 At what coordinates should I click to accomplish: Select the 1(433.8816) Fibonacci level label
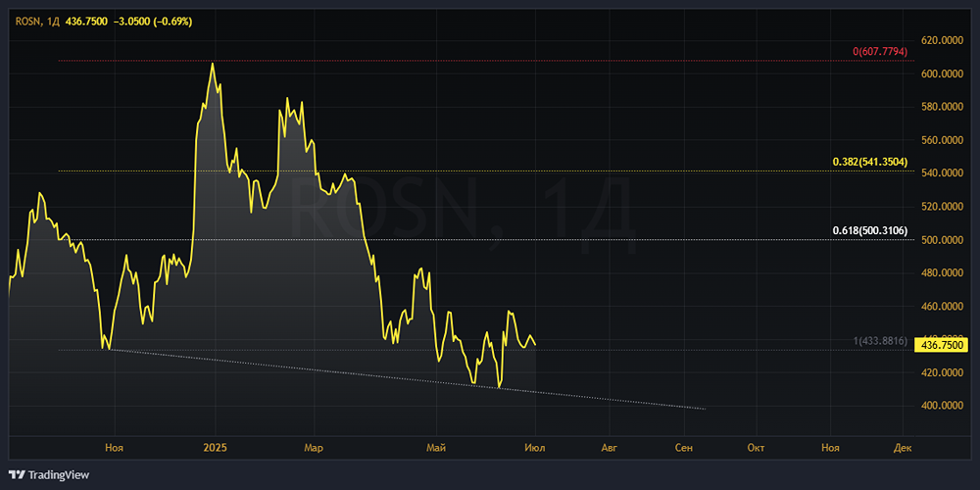[880, 341]
